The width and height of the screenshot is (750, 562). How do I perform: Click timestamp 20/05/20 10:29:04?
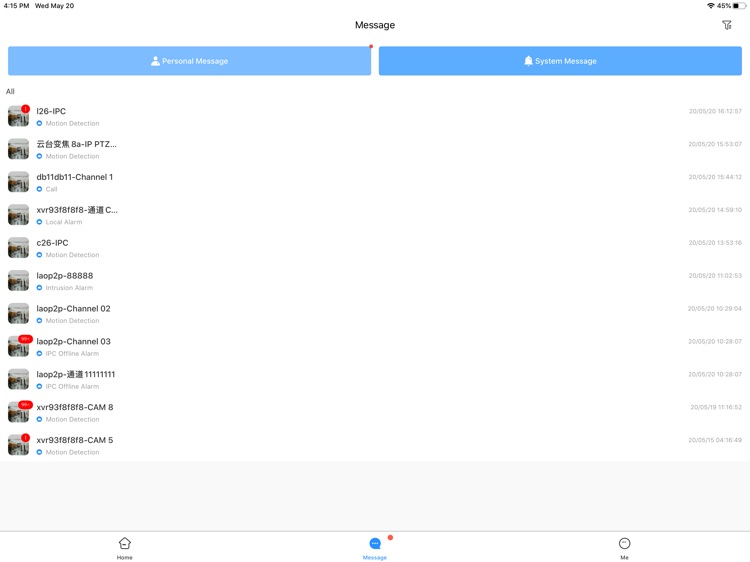coord(715,309)
